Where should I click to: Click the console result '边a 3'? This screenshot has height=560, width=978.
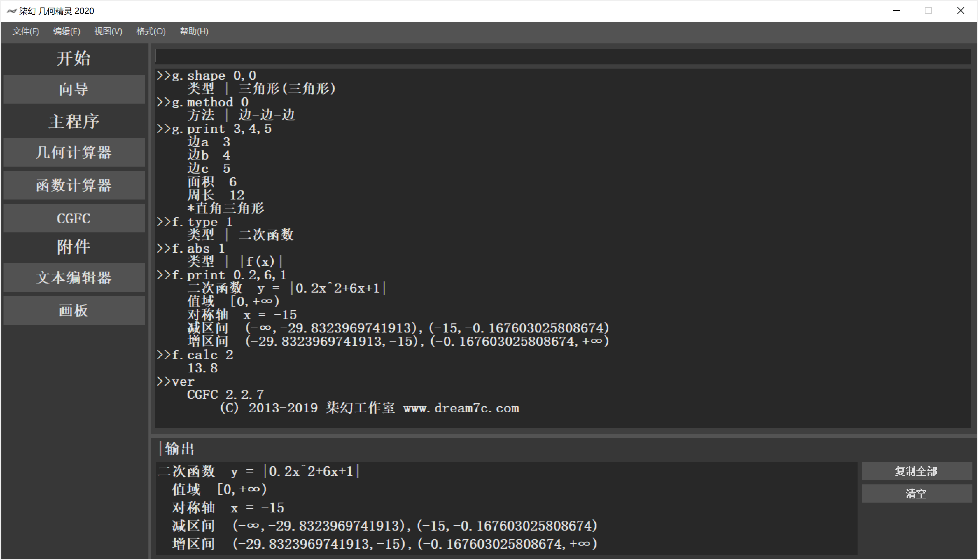tap(209, 142)
